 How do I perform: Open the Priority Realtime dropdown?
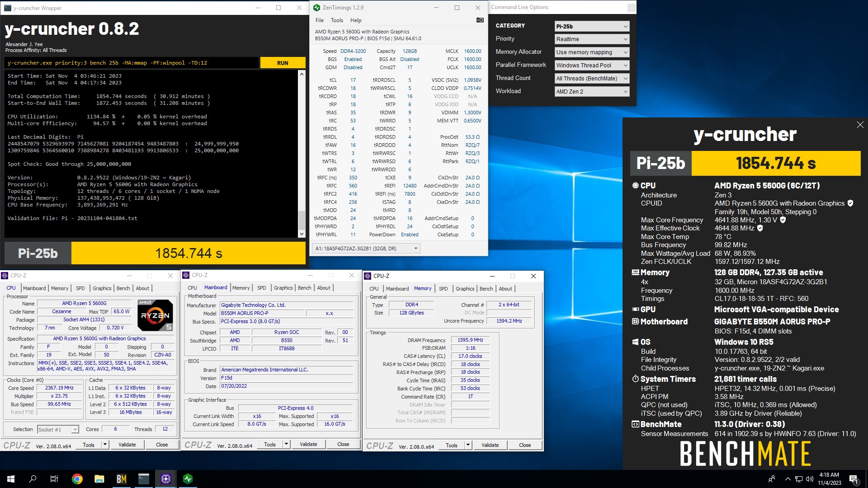coord(592,39)
